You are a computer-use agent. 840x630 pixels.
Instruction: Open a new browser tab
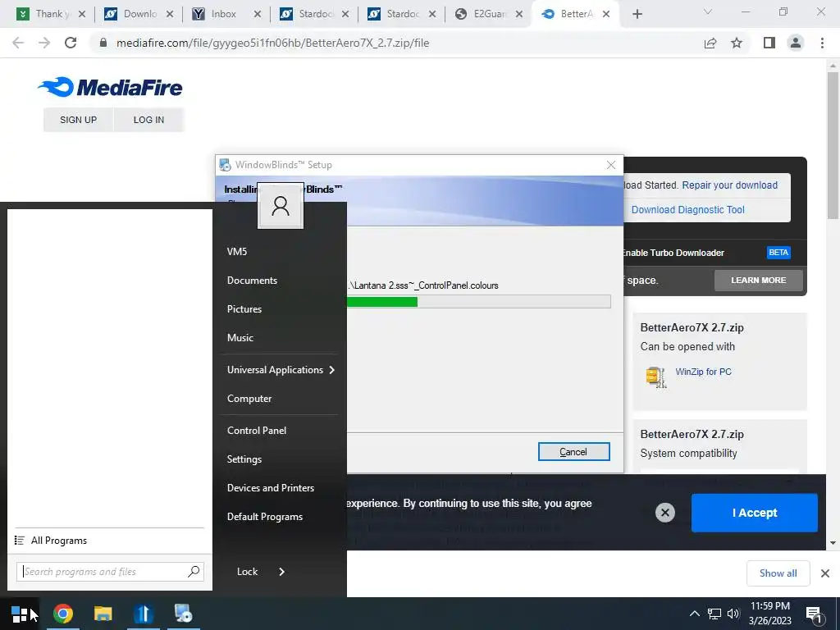click(637, 14)
